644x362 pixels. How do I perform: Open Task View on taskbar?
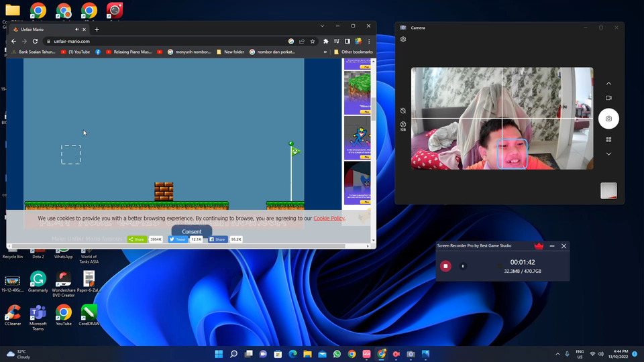coord(248,354)
